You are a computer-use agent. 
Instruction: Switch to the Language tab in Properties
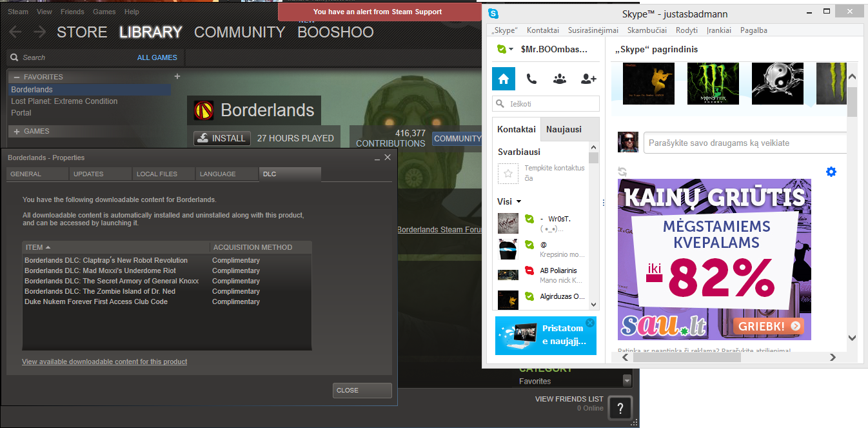(226, 174)
